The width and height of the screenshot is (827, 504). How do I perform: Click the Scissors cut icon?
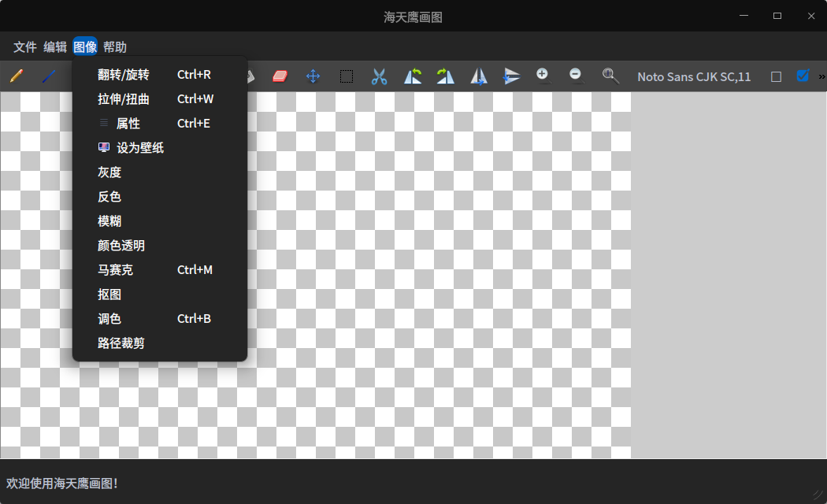click(379, 76)
